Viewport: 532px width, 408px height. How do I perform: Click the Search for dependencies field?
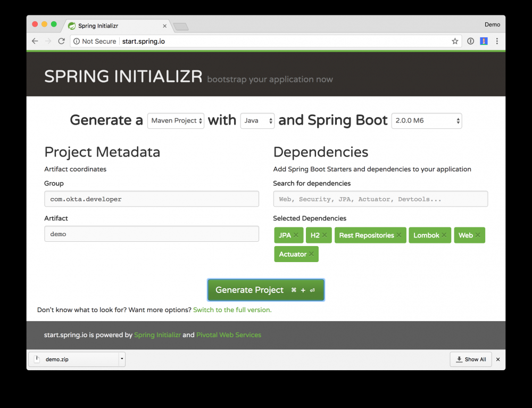(380, 199)
